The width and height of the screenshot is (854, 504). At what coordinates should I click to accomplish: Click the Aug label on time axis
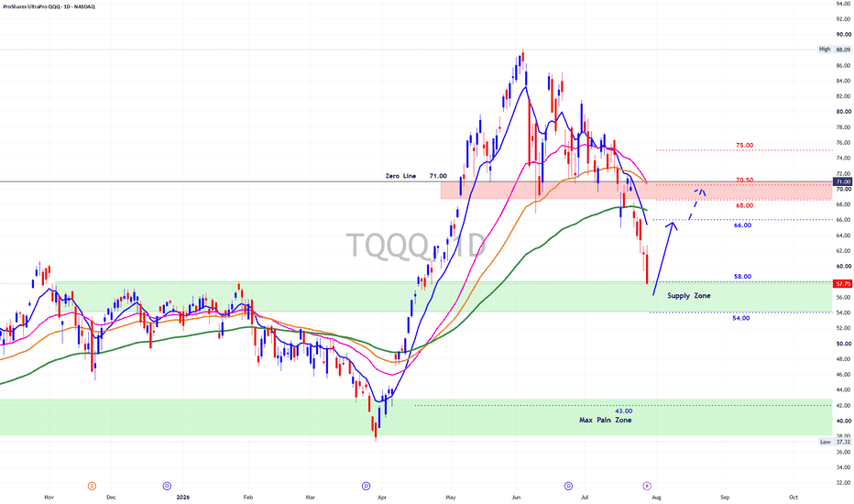click(x=656, y=497)
